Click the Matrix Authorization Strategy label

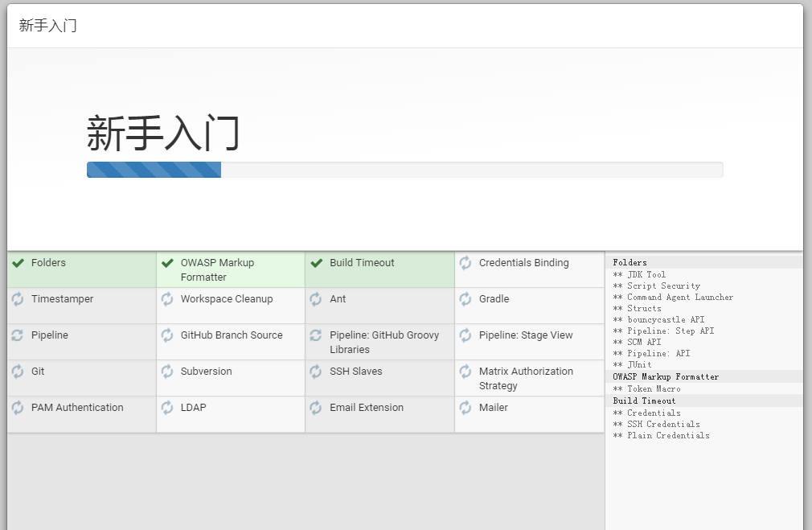[526, 379]
